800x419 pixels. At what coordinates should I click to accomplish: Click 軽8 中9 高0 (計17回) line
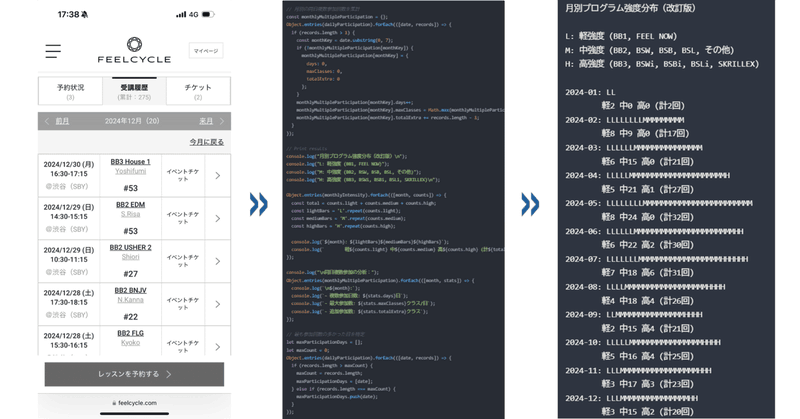pos(645,133)
